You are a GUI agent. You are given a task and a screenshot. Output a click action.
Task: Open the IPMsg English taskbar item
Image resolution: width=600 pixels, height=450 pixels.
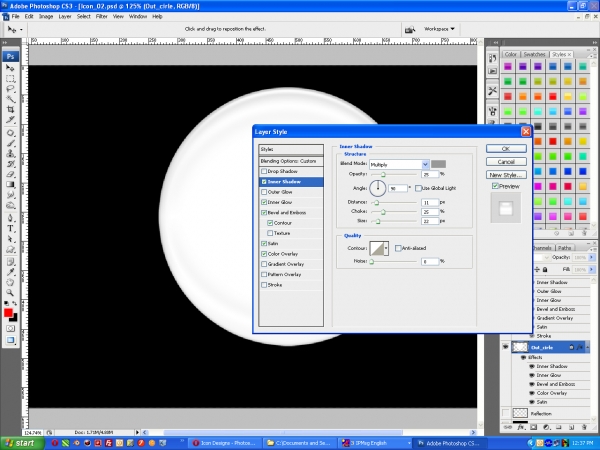pyautogui.click(x=376, y=443)
